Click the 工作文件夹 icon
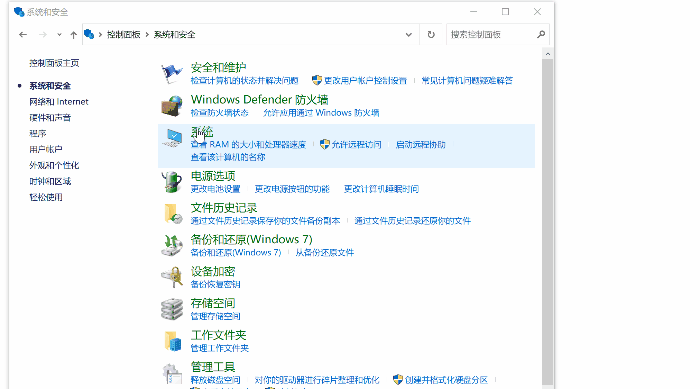700x389 pixels. pyautogui.click(x=172, y=341)
